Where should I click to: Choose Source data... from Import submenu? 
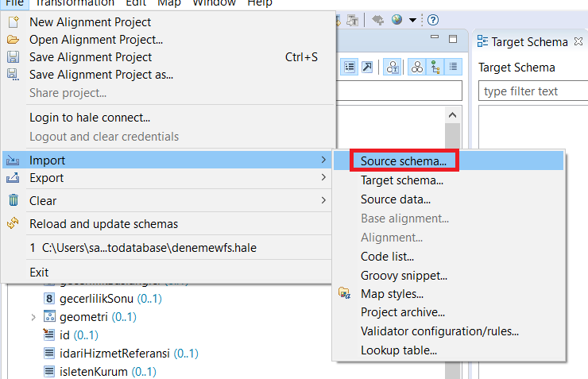point(448,199)
